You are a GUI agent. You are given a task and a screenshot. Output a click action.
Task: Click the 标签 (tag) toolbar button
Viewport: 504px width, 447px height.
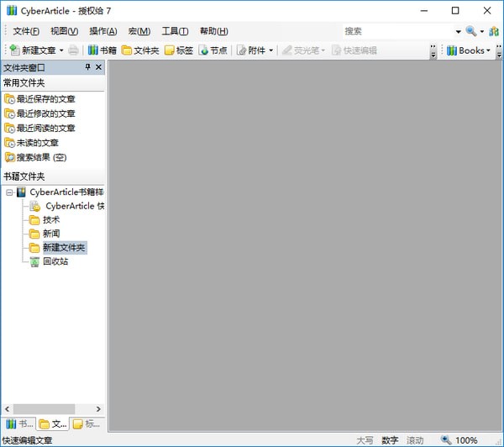click(178, 50)
